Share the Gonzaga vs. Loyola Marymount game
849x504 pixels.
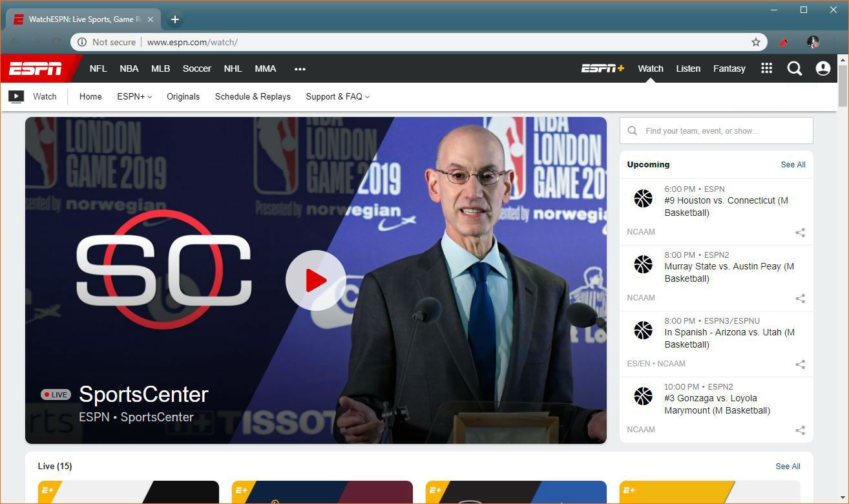point(800,430)
